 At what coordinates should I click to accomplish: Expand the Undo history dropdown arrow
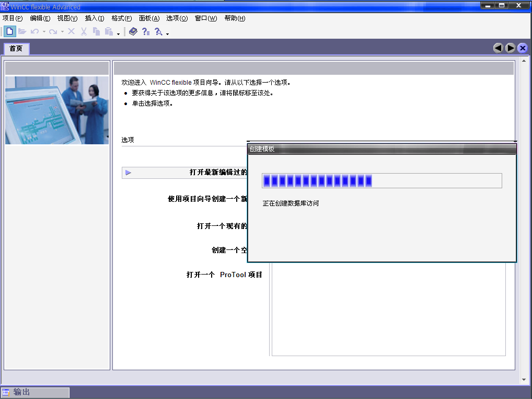click(44, 32)
